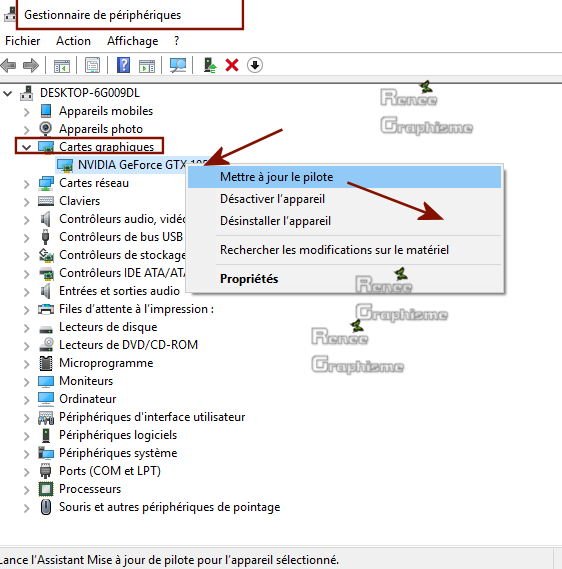562x569 pixels.
Task: Open the Affichage menu
Action: [x=132, y=41]
